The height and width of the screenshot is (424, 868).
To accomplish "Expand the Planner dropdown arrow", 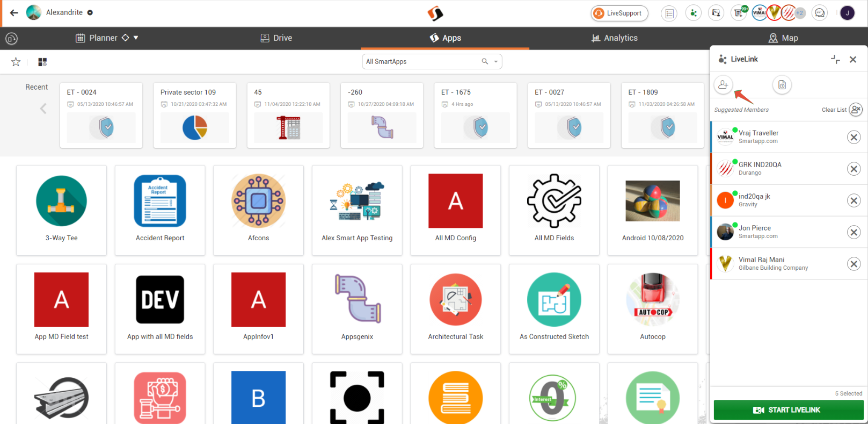I will [x=136, y=38].
